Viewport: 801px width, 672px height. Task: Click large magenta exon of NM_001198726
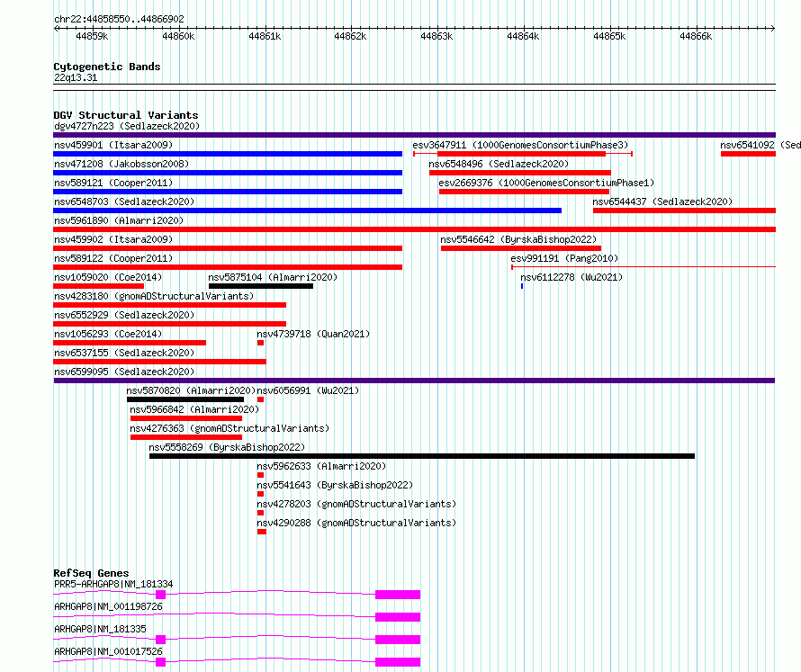coord(398,617)
